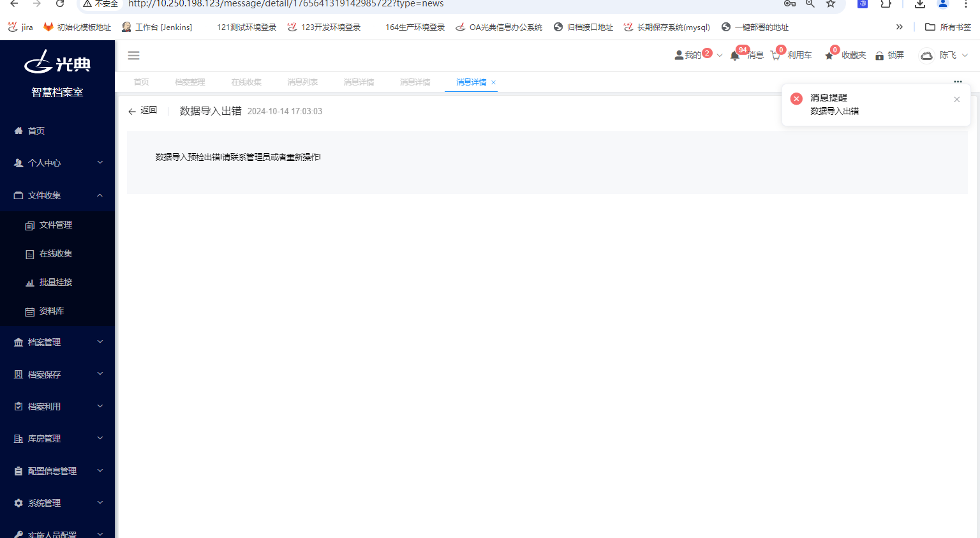This screenshot has height=538, width=980.
Task: Click the 个人中心 person icon
Action: pos(19,163)
